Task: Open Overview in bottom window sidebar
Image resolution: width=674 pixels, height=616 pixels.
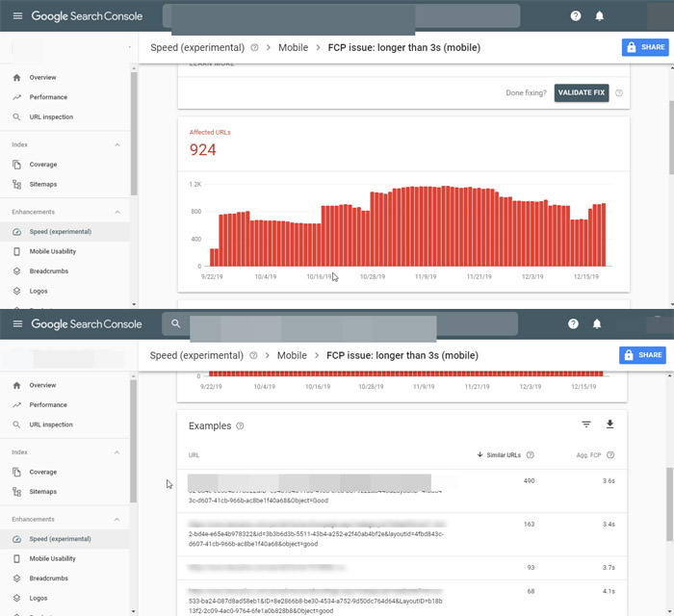Action: pyautogui.click(x=65, y=385)
